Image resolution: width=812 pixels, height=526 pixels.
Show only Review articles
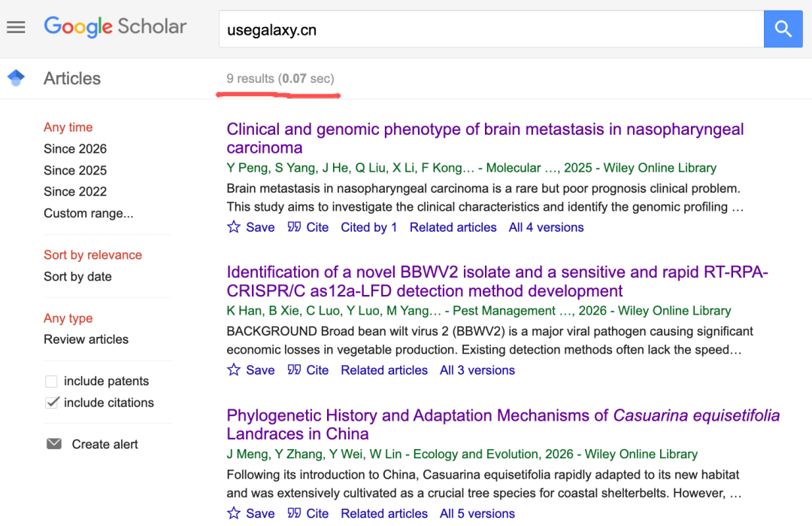pyautogui.click(x=86, y=339)
